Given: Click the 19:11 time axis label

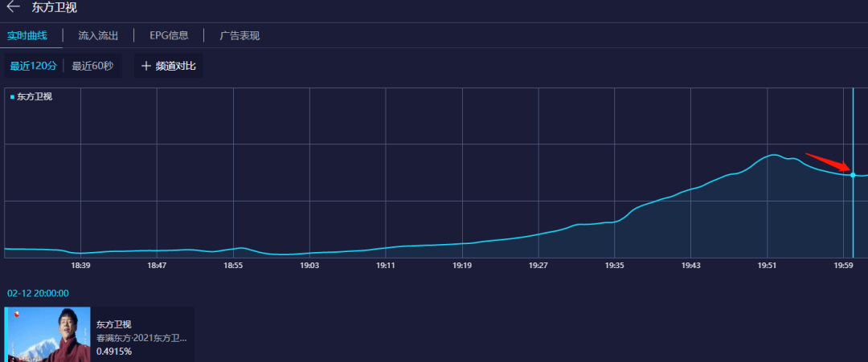Looking at the screenshot, I should (x=386, y=266).
